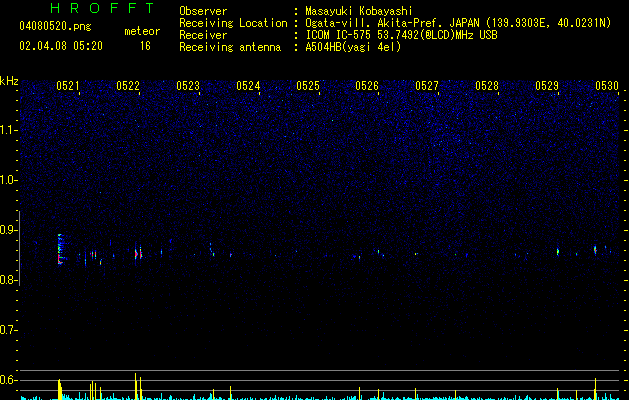Click the 0529 time marker
This screenshot has height=400, width=629.
pos(547,86)
